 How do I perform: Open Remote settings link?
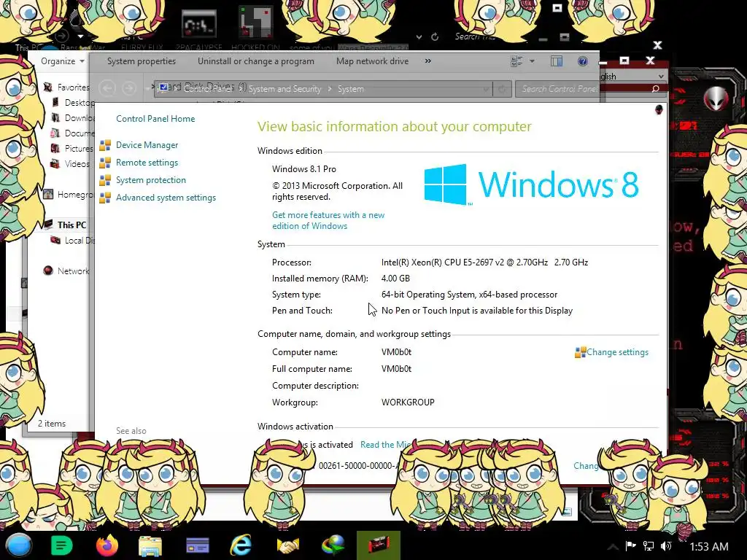tap(147, 163)
